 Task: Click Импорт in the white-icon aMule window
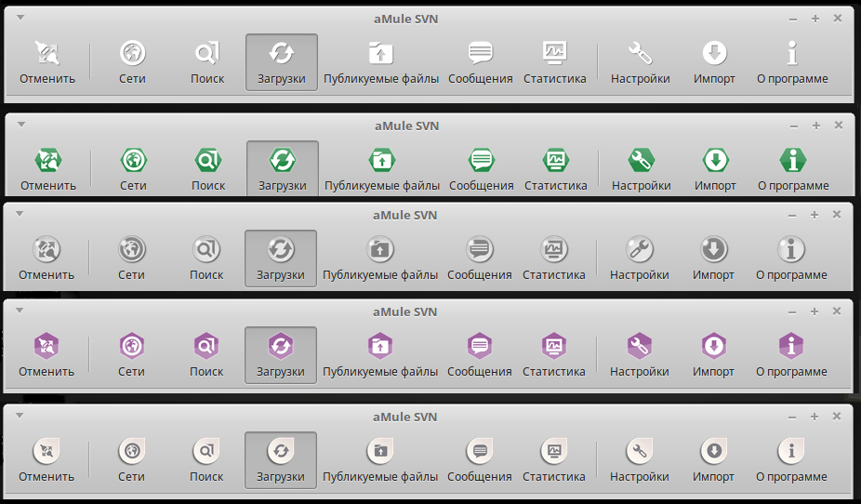click(714, 62)
